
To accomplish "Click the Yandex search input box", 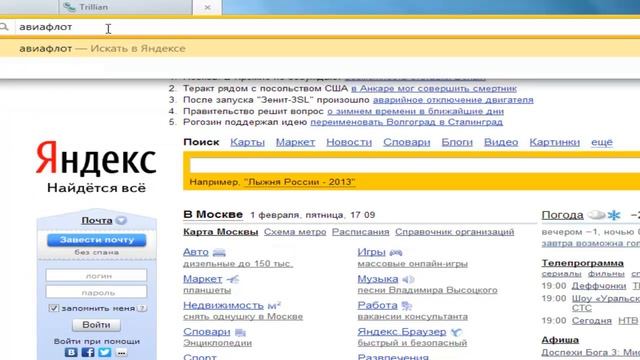I will click(x=415, y=165).
